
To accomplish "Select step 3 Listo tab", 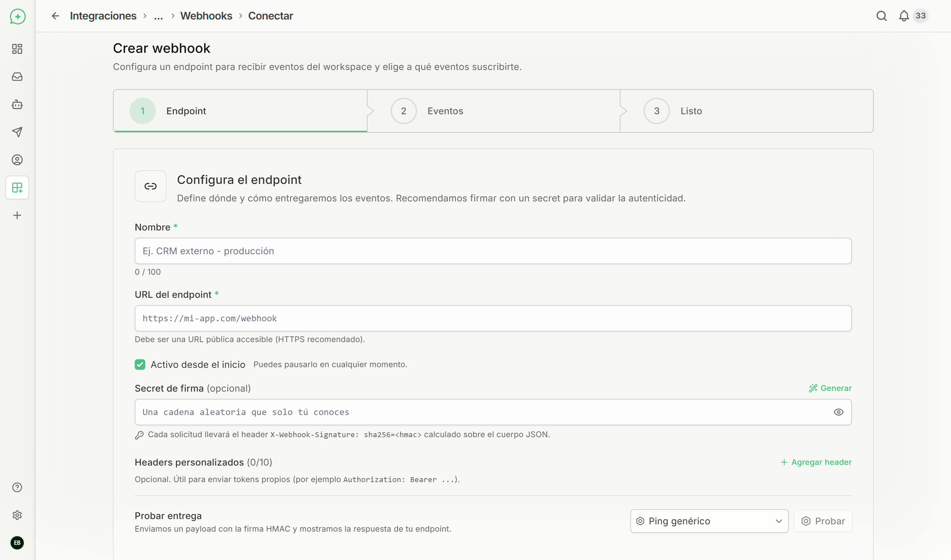I will click(x=747, y=111).
